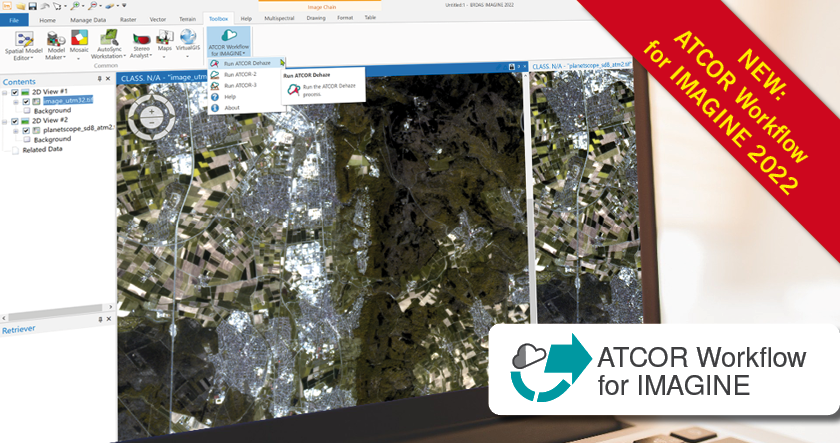Switch to the Home ribbon tab

47,20
